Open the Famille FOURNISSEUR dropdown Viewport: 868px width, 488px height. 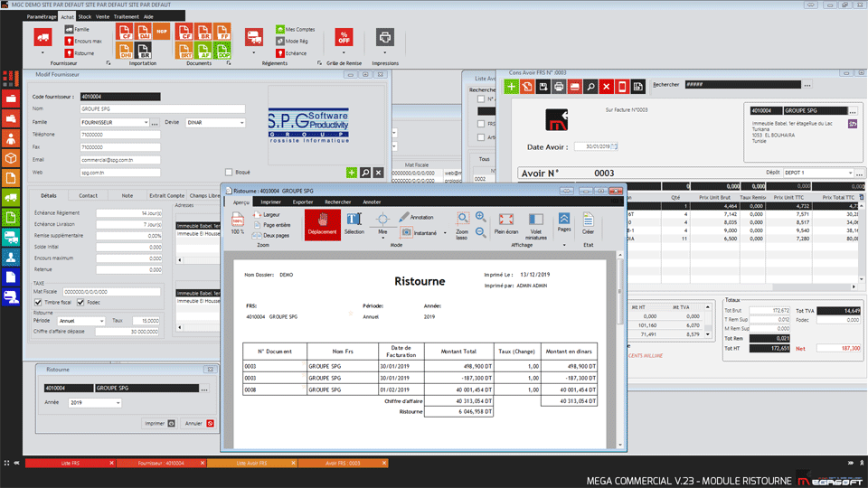(x=146, y=122)
